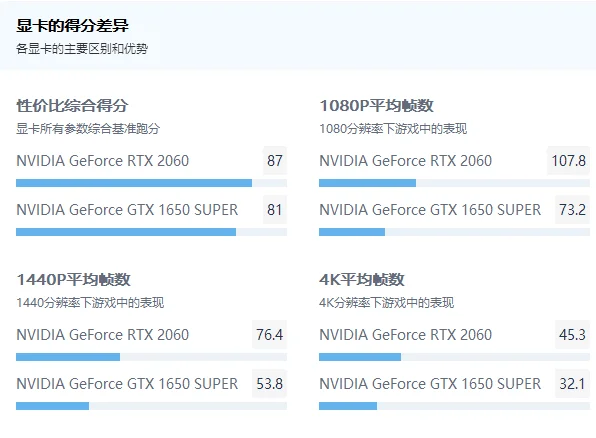This screenshot has width=596, height=438.
Task: Select RTX 2060 label under 4K平均帧数
Action: pyautogui.click(x=406, y=335)
